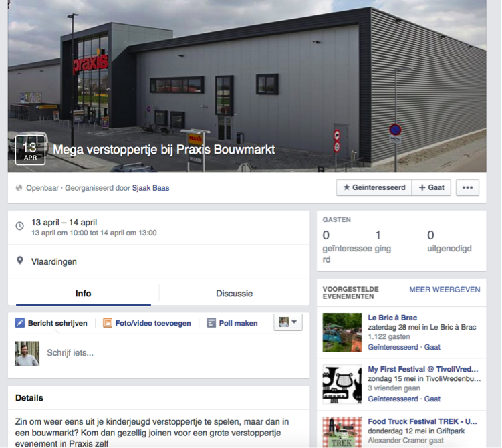Click Gaat under Le Bric à Brac

[x=432, y=347]
